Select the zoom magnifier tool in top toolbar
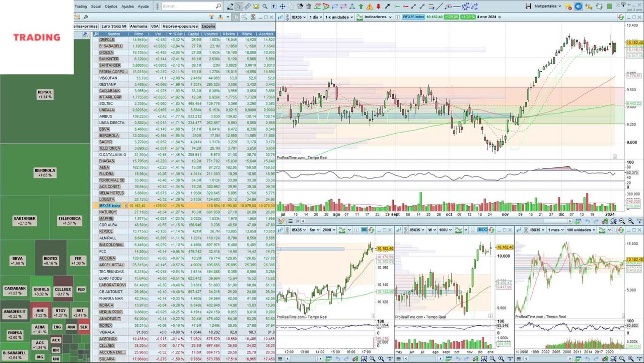The height and width of the screenshot is (363, 644). [265, 6]
